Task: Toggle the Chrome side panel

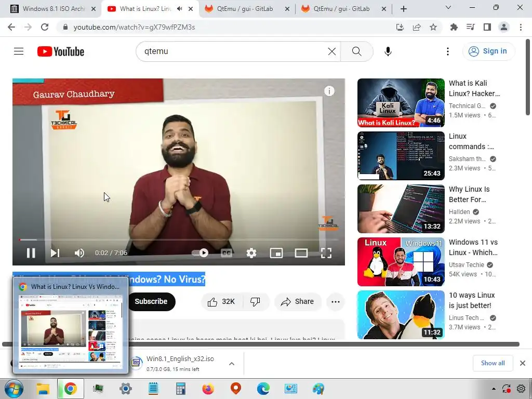Action: [487, 27]
